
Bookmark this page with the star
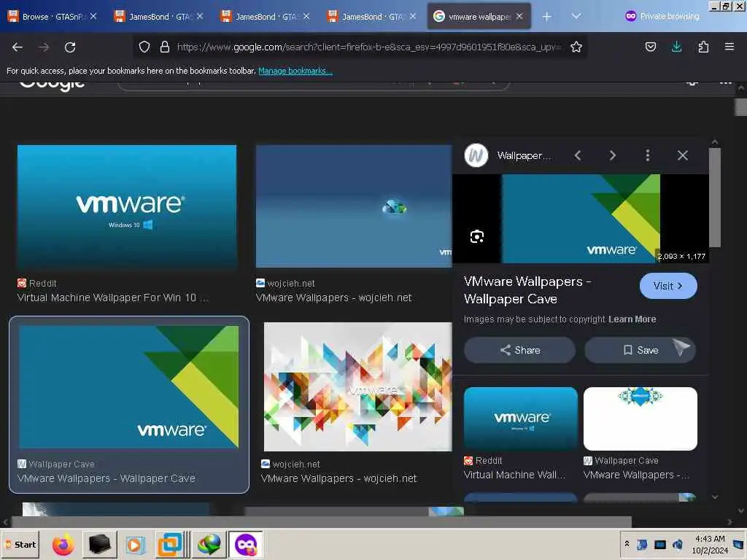576,47
